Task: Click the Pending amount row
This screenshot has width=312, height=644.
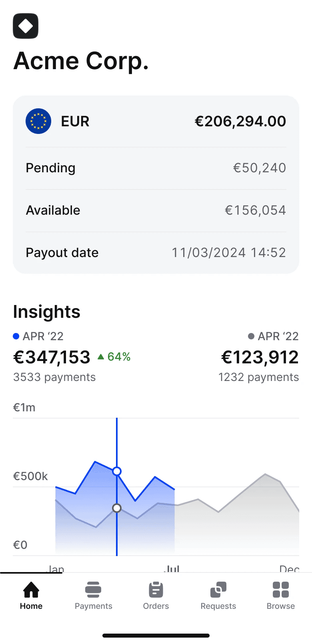Action: tap(156, 168)
